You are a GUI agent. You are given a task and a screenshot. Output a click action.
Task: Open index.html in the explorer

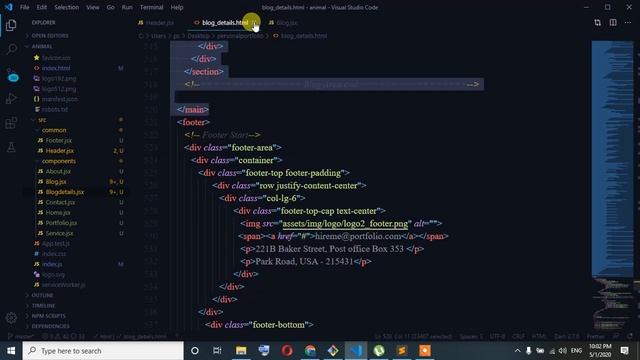(56, 68)
